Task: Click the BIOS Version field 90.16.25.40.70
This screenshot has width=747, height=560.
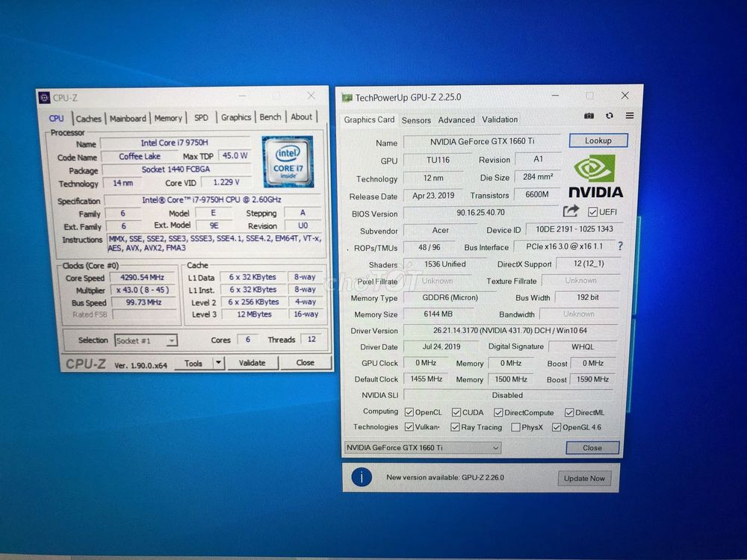Action: [x=480, y=212]
